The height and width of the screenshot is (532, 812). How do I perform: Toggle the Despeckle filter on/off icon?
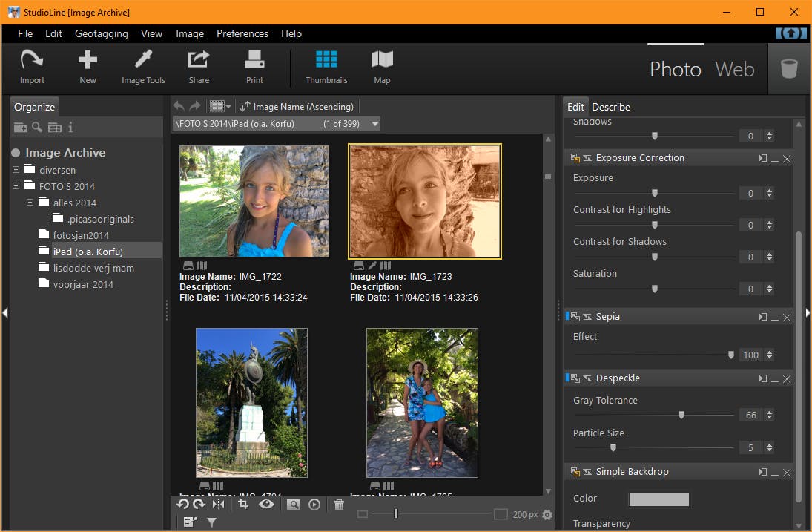click(575, 378)
